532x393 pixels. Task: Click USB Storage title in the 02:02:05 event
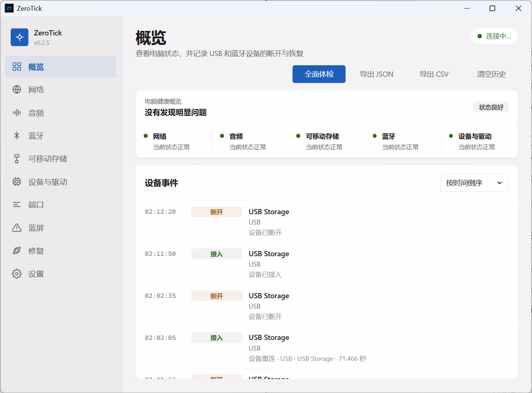(269, 337)
